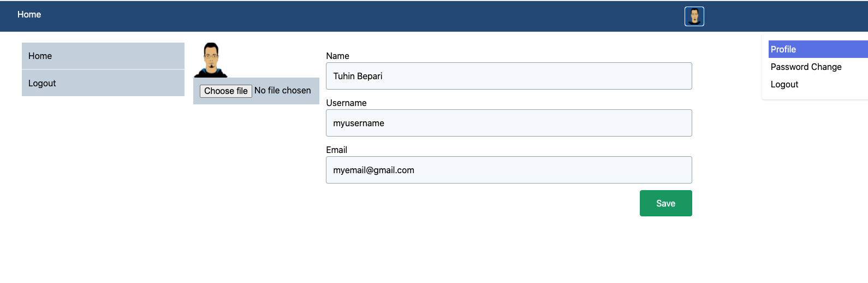
Task: Go to Home in the top navbar
Action: click(x=29, y=15)
